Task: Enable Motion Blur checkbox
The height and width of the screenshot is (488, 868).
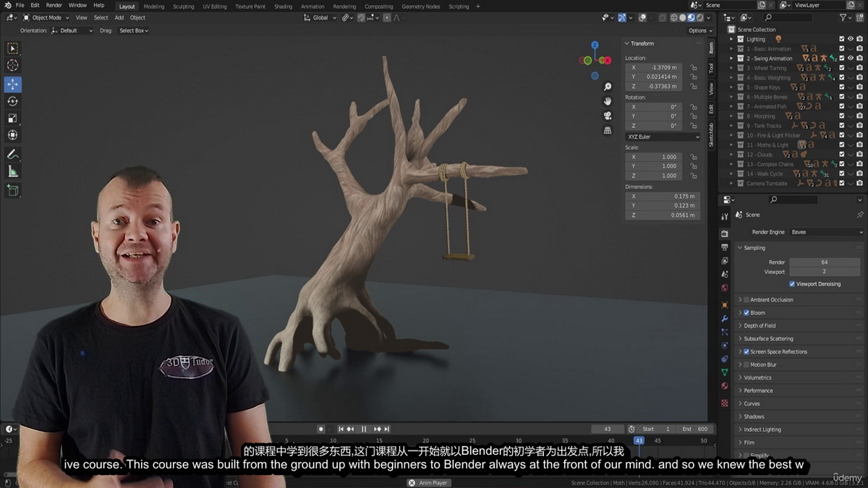Action: 746,365
